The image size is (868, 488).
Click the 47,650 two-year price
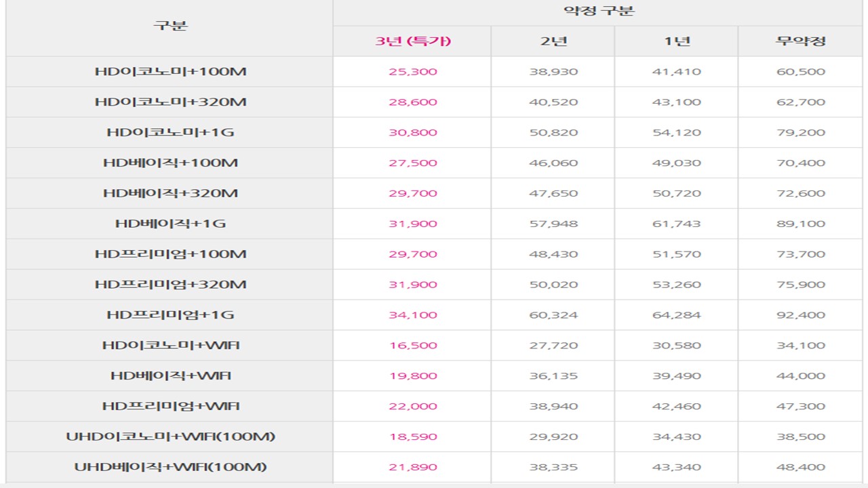[x=553, y=193]
